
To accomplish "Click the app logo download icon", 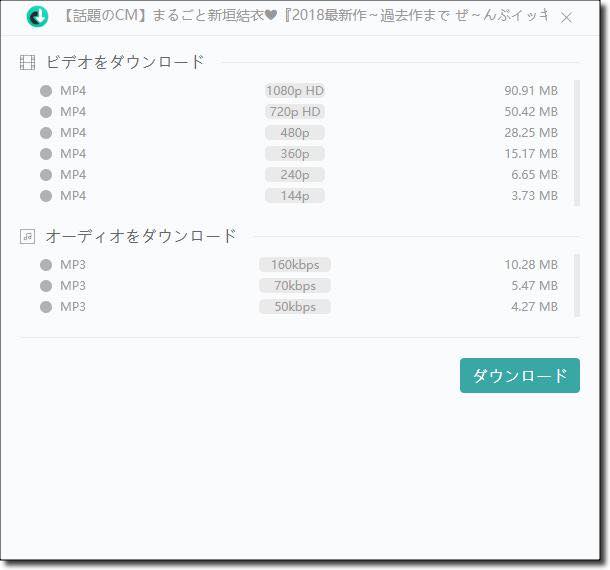I will click(x=37, y=16).
